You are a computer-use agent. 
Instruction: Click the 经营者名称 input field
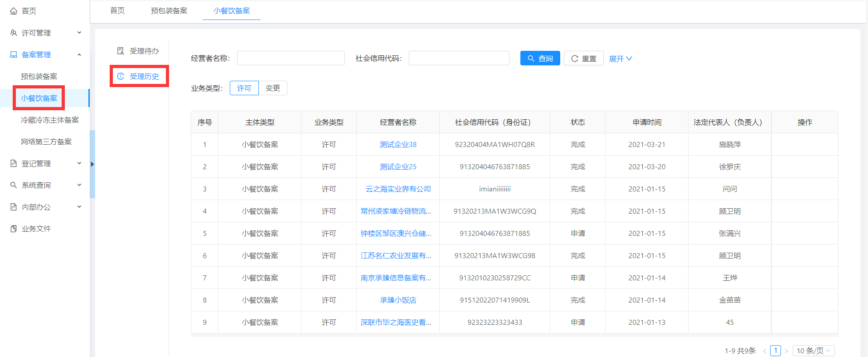[x=291, y=58]
